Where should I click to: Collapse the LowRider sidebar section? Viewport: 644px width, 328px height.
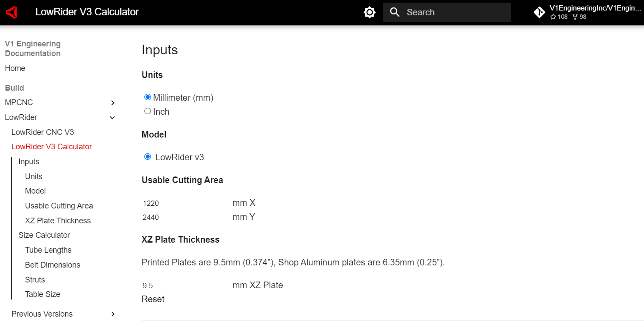[112, 117]
